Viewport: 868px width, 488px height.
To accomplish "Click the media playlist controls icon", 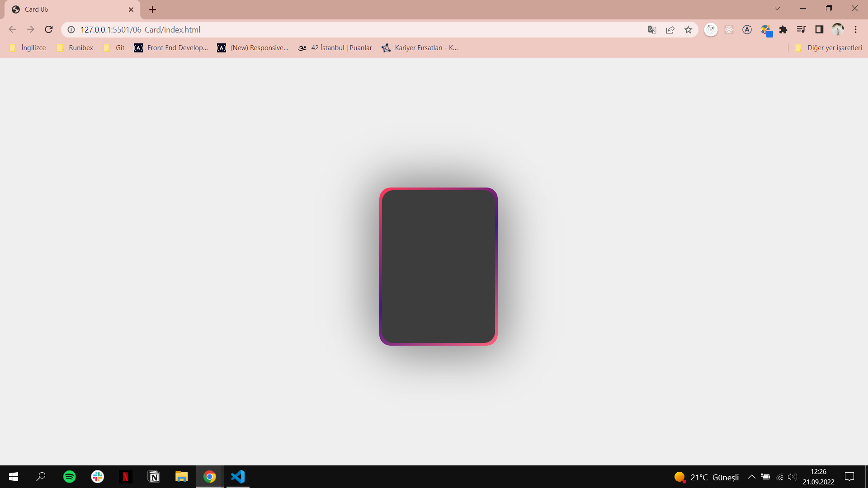I will tap(801, 29).
